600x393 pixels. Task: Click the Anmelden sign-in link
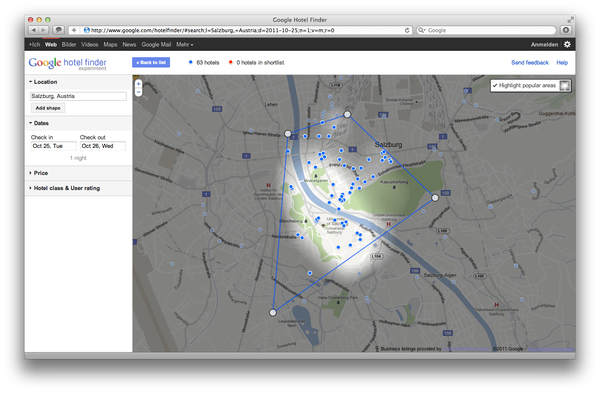(x=544, y=44)
